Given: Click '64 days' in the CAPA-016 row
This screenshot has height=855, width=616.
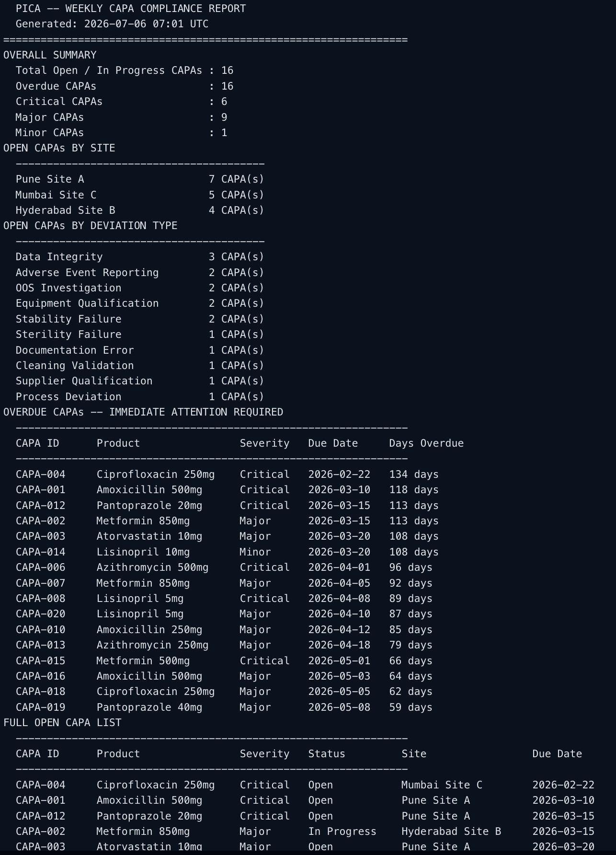Looking at the screenshot, I should point(411,676).
